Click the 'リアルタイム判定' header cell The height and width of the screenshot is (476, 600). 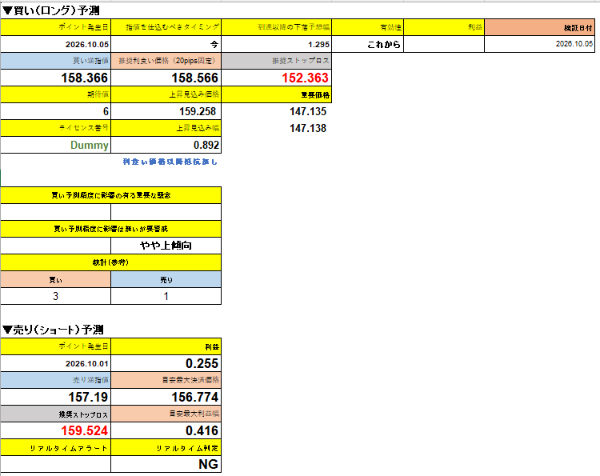(166, 447)
